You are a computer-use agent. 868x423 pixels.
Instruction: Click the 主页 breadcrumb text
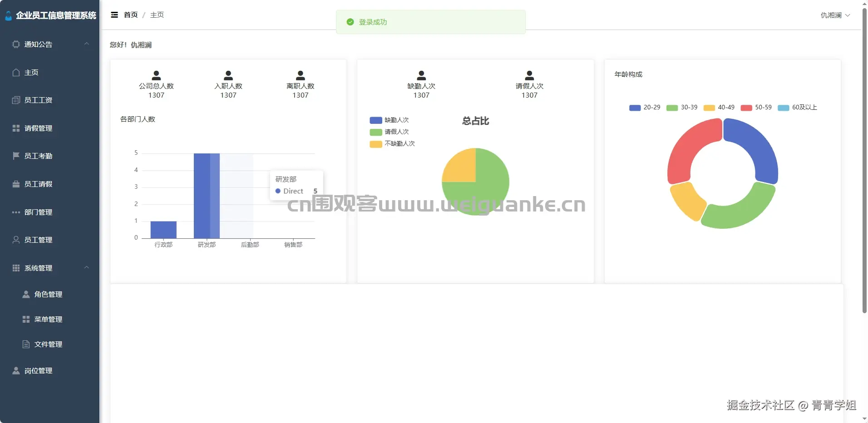coord(157,15)
